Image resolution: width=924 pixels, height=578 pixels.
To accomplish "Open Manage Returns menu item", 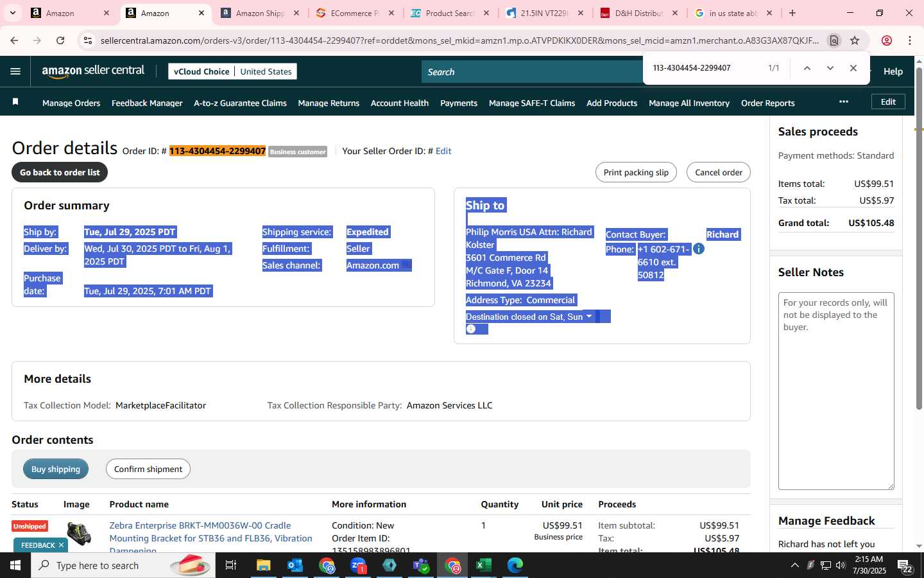I will coord(329,103).
